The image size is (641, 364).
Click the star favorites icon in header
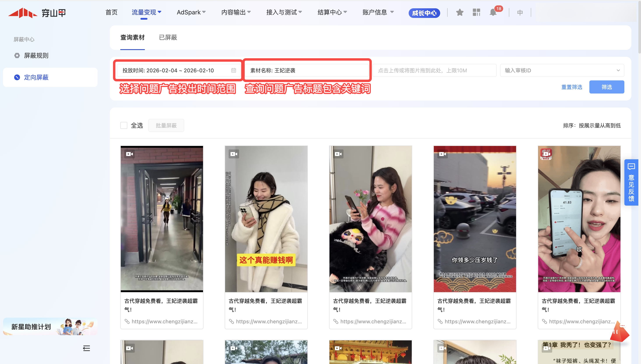pos(460,12)
